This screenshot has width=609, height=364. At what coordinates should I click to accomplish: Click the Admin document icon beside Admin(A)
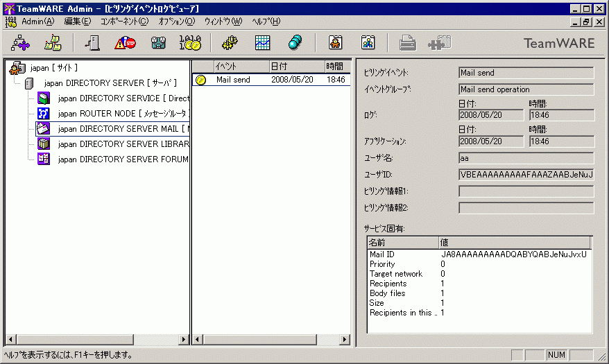(11, 21)
